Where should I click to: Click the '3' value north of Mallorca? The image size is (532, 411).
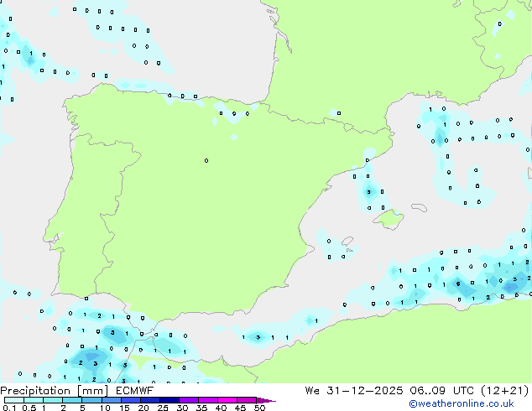click(369, 192)
